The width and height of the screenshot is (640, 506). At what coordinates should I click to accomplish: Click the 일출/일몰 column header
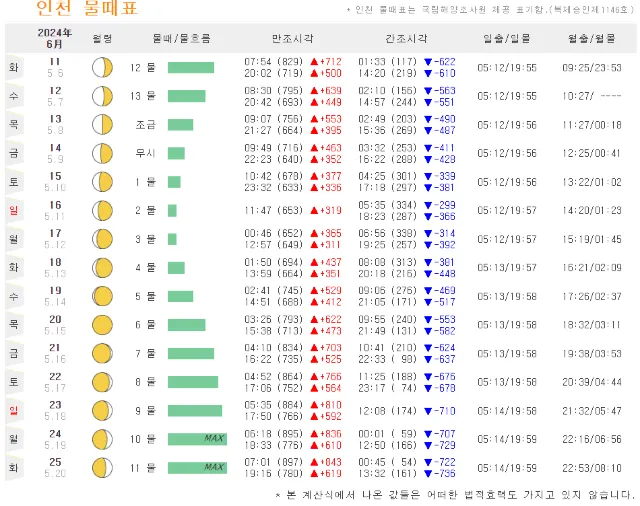506,37
